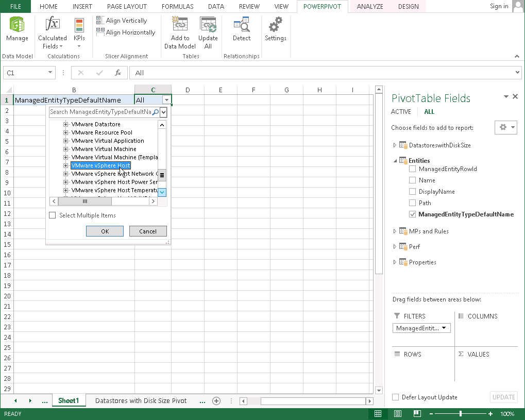
Task: Open the FILE tab
Action: tap(15, 6)
